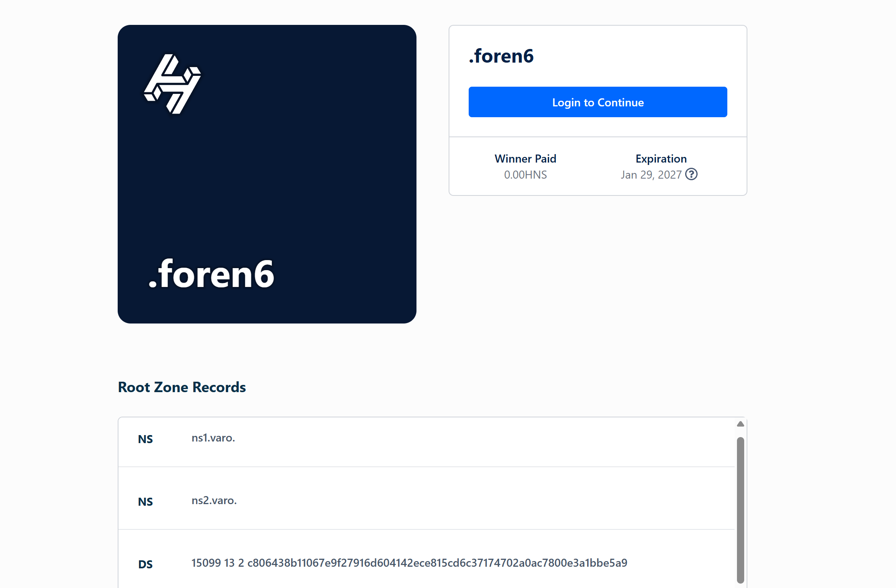Click the second NS record type label

tap(145, 502)
